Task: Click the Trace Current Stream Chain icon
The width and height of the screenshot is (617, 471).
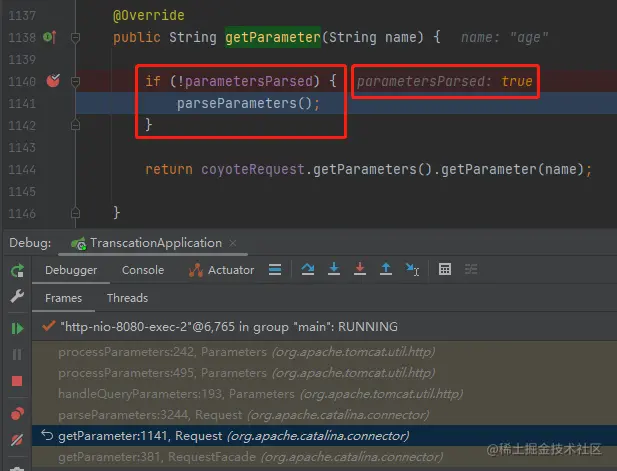Action: tap(471, 270)
